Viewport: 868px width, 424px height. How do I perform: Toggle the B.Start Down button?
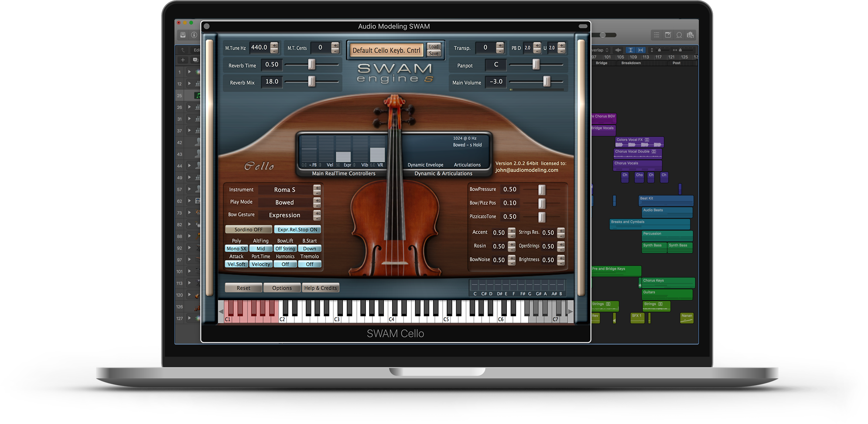pos(310,249)
